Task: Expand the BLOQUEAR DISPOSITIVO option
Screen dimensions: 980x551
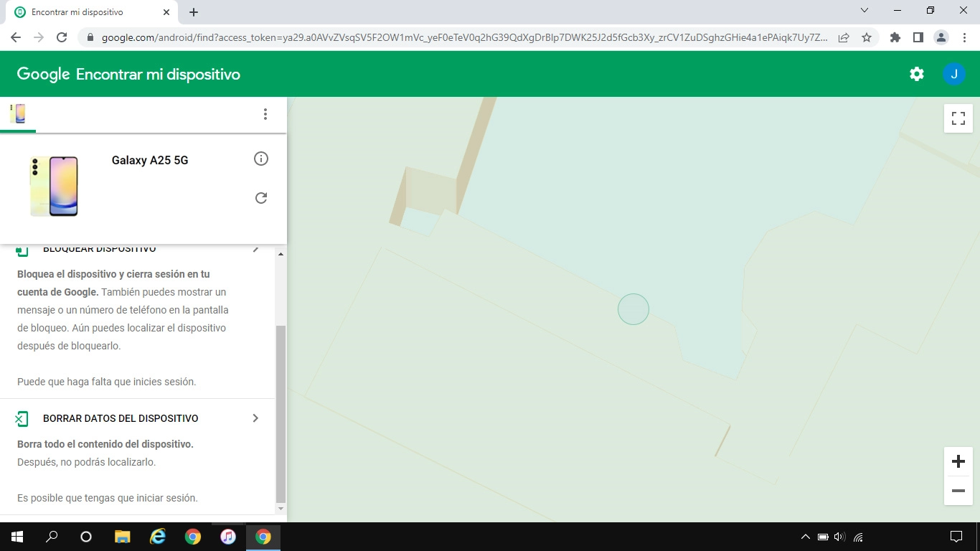Action: coord(255,248)
